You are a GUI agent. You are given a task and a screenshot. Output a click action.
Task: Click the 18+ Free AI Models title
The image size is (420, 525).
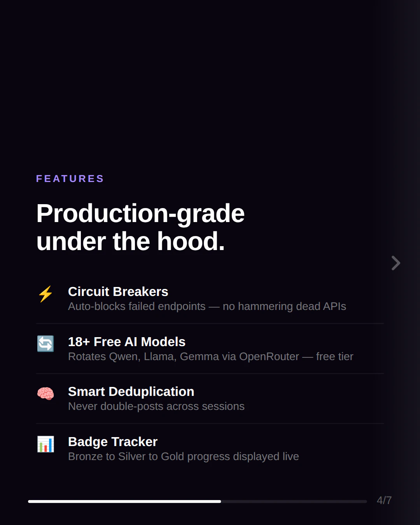[x=126, y=342]
